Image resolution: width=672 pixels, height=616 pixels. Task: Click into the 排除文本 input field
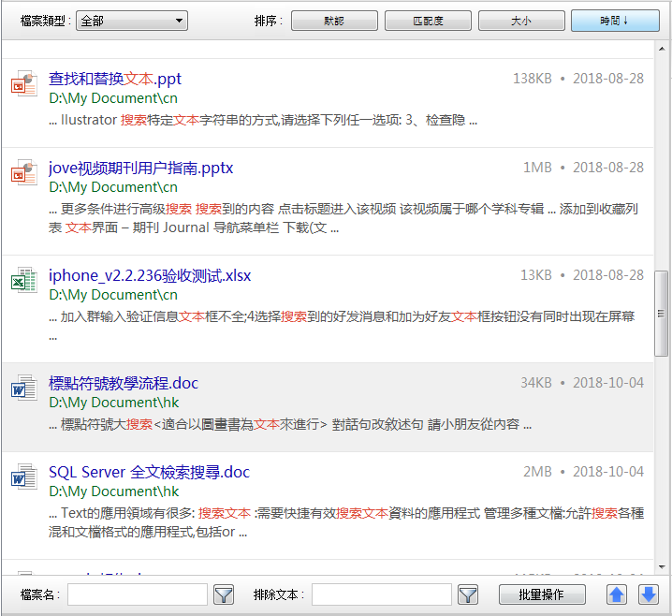tap(382, 594)
